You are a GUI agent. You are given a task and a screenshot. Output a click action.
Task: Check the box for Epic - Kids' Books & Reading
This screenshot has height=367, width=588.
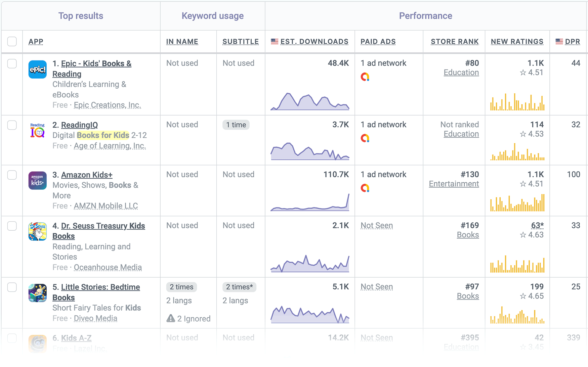(12, 64)
